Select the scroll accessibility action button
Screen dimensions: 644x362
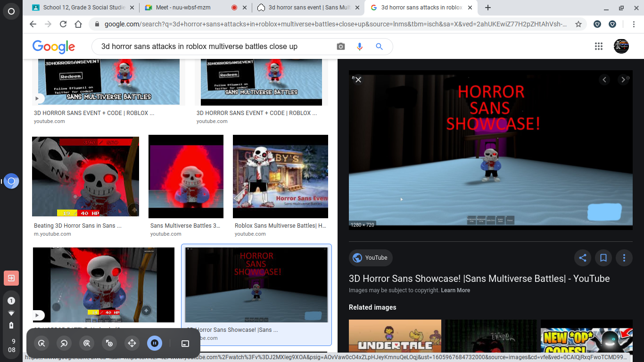[132, 343]
